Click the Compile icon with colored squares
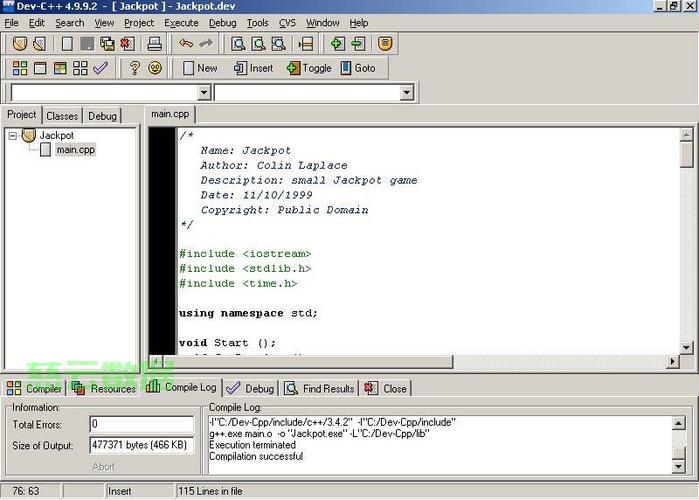Image resolution: width=699 pixels, height=500 pixels. [20, 68]
